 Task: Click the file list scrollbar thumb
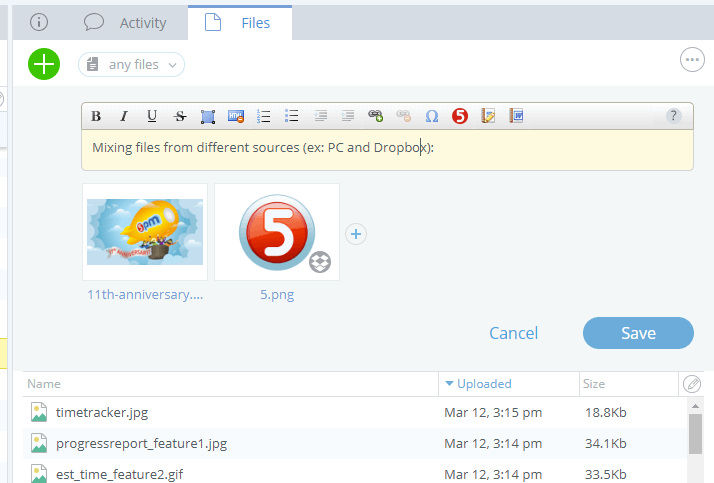point(695,434)
